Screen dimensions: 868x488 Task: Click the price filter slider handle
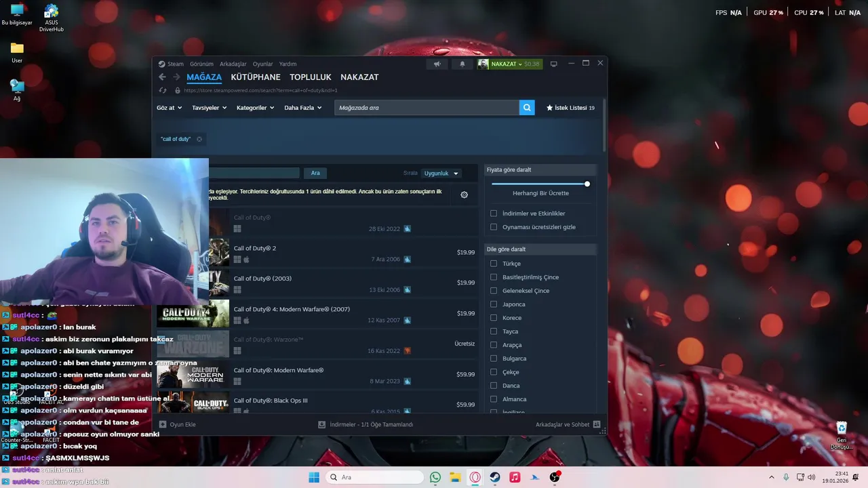click(587, 184)
